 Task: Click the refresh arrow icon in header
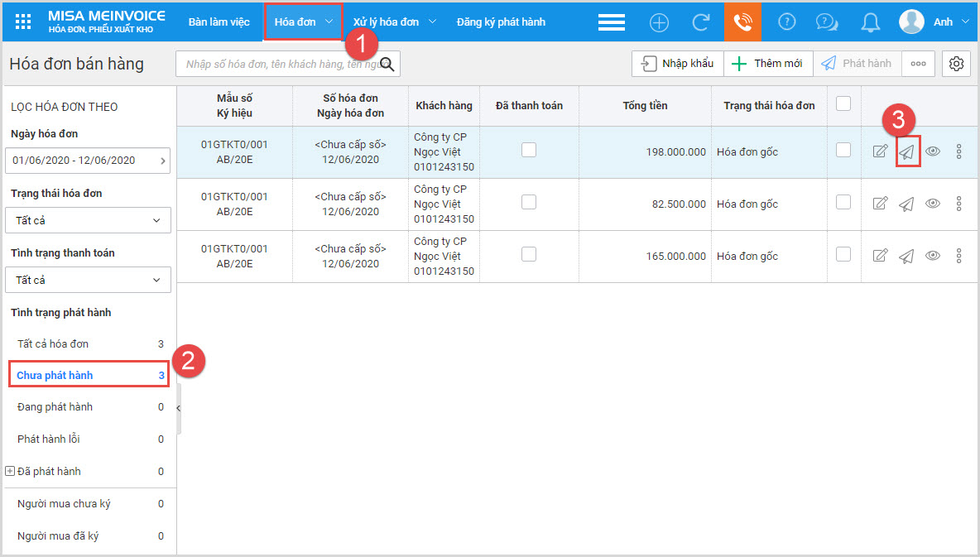pyautogui.click(x=700, y=22)
